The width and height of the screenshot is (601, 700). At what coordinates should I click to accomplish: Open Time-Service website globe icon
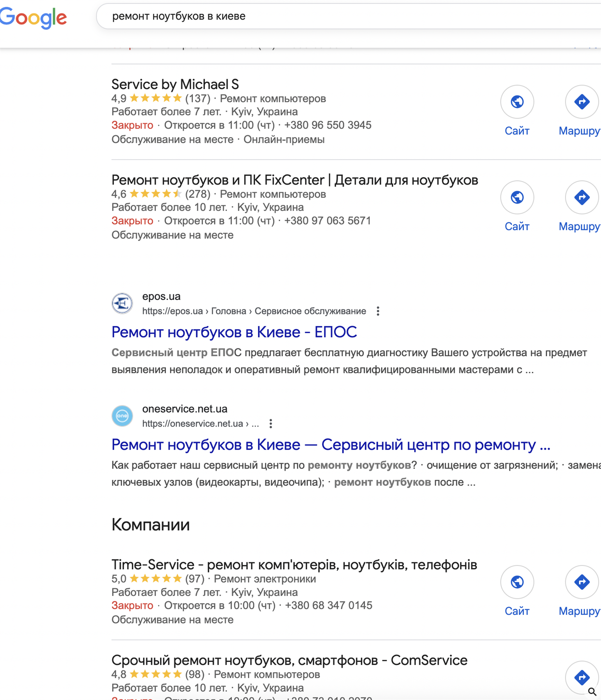[x=517, y=582]
